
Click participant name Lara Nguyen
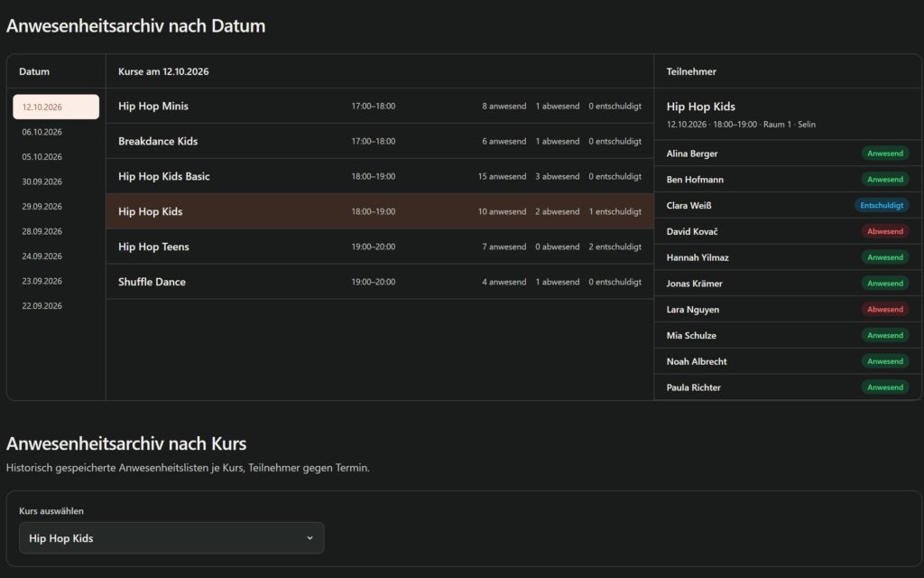tap(692, 309)
